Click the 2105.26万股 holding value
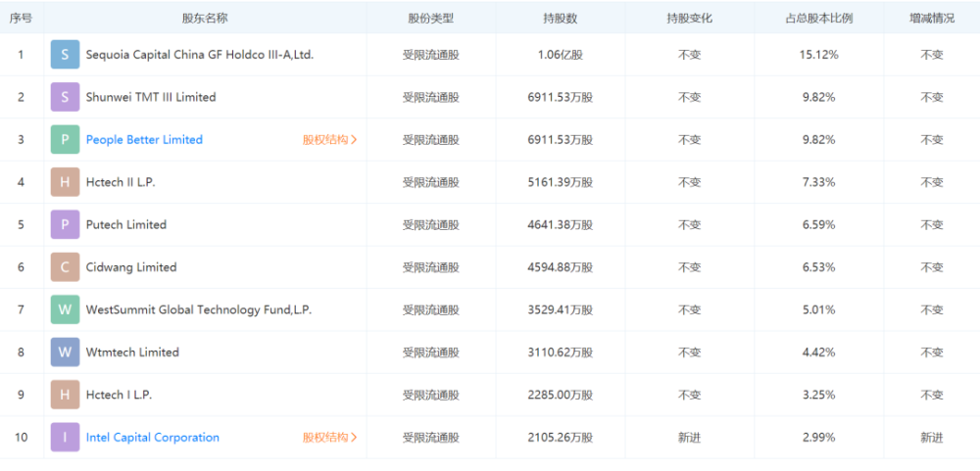The width and height of the screenshot is (980, 471). click(560, 438)
